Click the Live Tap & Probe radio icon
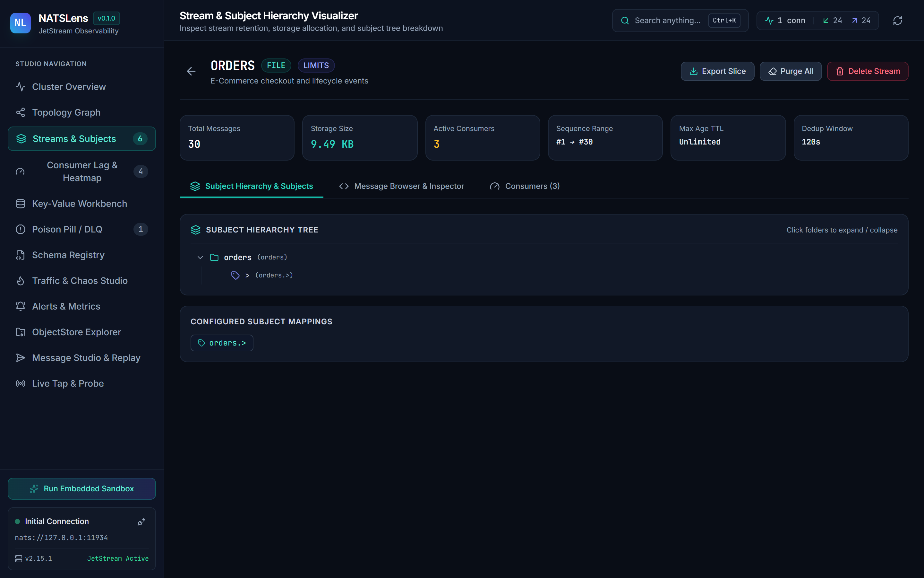This screenshot has height=578, width=924. (x=21, y=383)
